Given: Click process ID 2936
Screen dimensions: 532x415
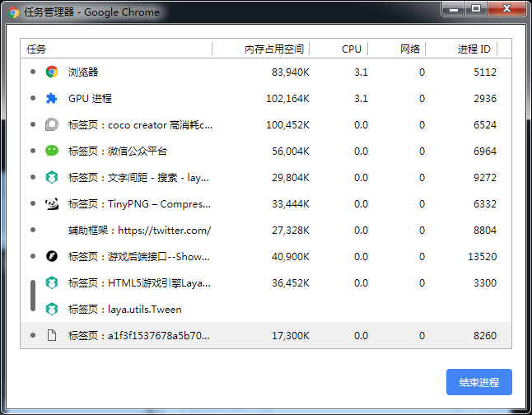Looking at the screenshot, I should (x=485, y=99).
